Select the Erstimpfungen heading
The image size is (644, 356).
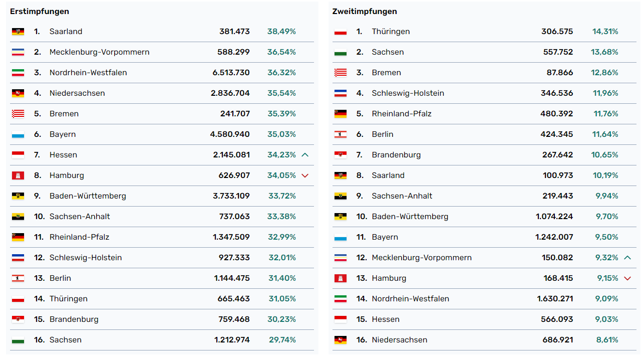coord(40,12)
